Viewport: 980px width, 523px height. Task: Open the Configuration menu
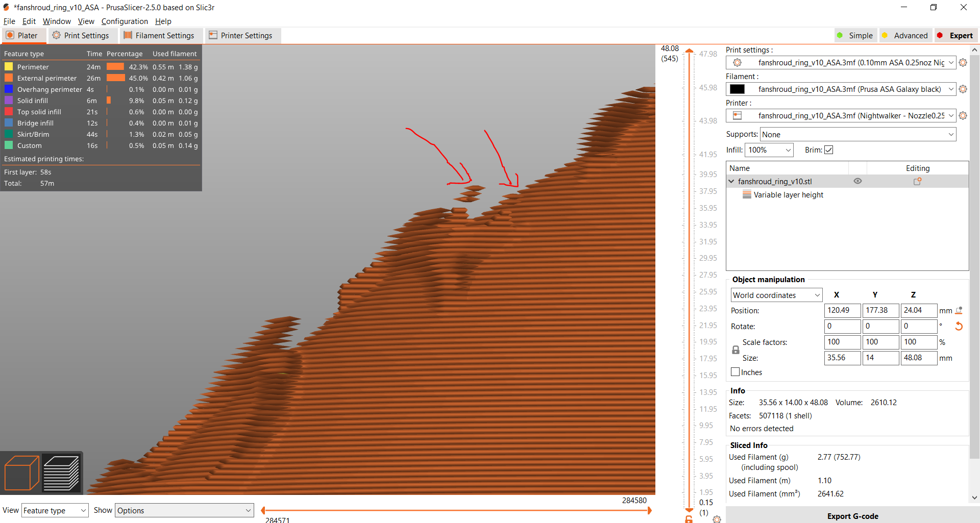[125, 21]
